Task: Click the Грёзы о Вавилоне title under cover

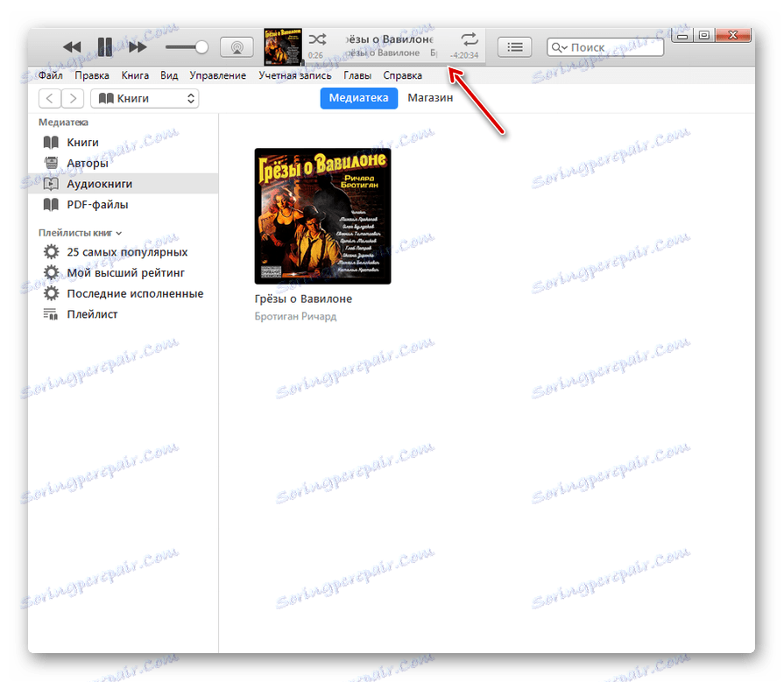Action: pyautogui.click(x=303, y=299)
